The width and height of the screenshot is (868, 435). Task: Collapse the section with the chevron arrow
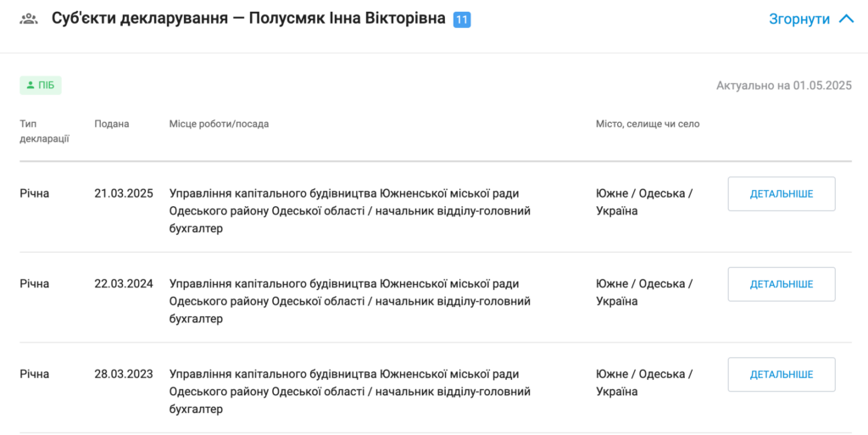pos(845,19)
